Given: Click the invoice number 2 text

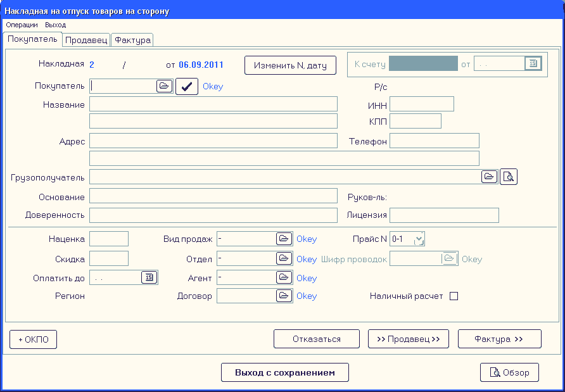Looking at the screenshot, I should 92,65.
